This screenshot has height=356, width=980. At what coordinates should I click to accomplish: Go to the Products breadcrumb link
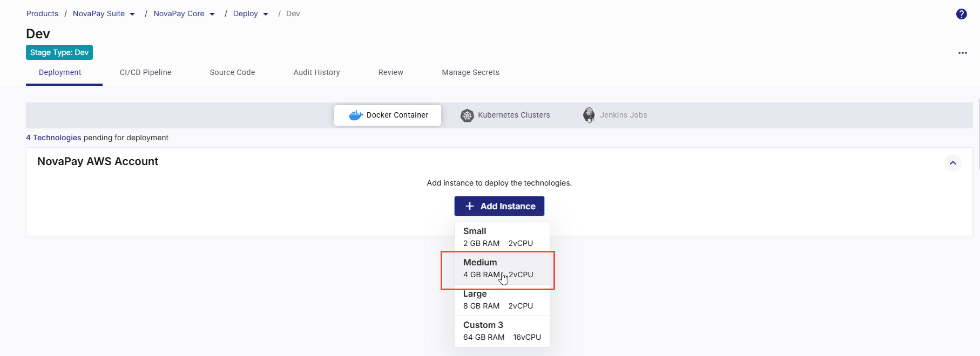click(x=42, y=14)
